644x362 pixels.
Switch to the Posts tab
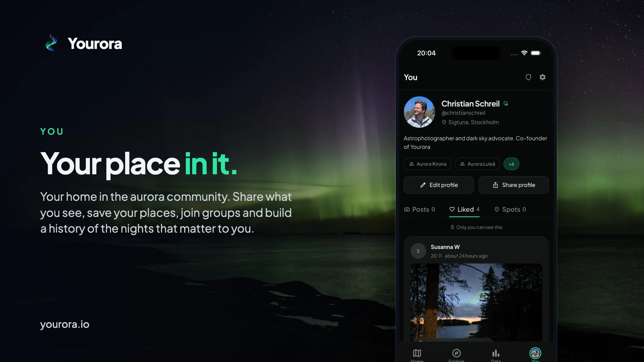point(420,209)
